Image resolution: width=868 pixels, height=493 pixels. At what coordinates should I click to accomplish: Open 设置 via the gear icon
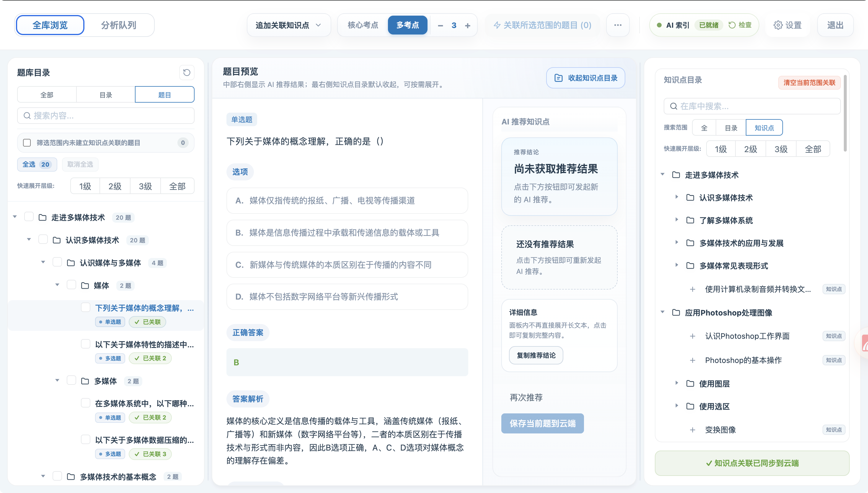(x=778, y=25)
